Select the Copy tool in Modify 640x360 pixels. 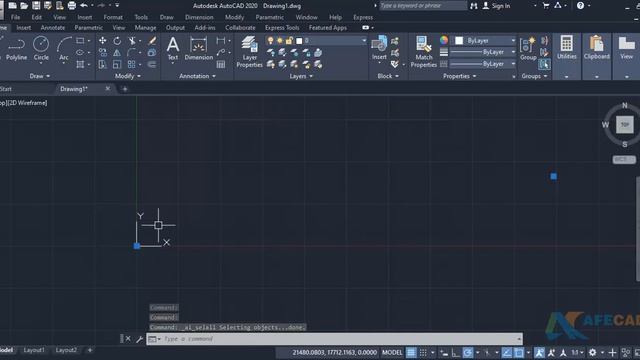coord(102,53)
